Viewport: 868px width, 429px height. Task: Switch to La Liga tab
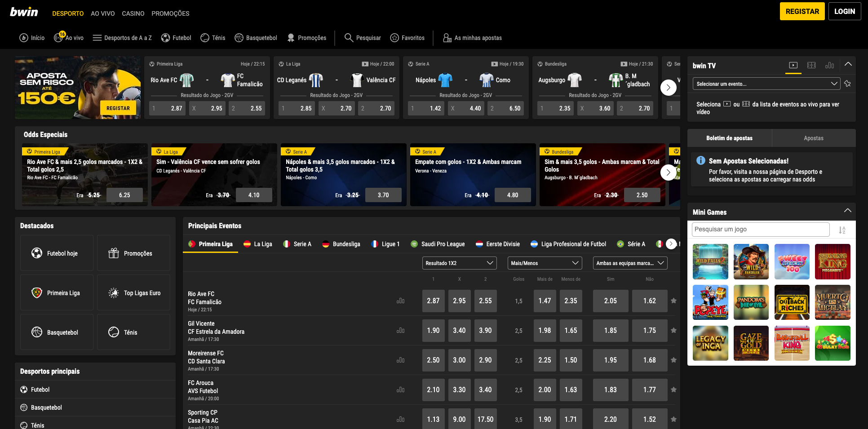(x=258, y=244)
